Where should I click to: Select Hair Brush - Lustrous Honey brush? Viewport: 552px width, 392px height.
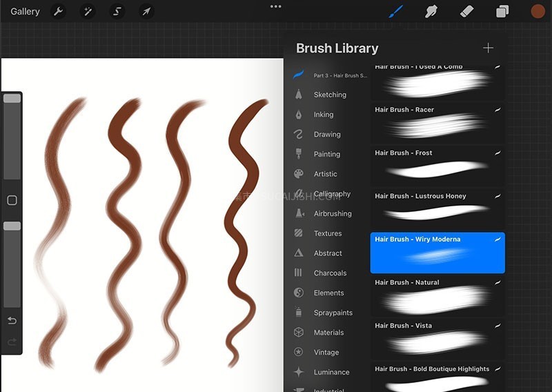437,210
